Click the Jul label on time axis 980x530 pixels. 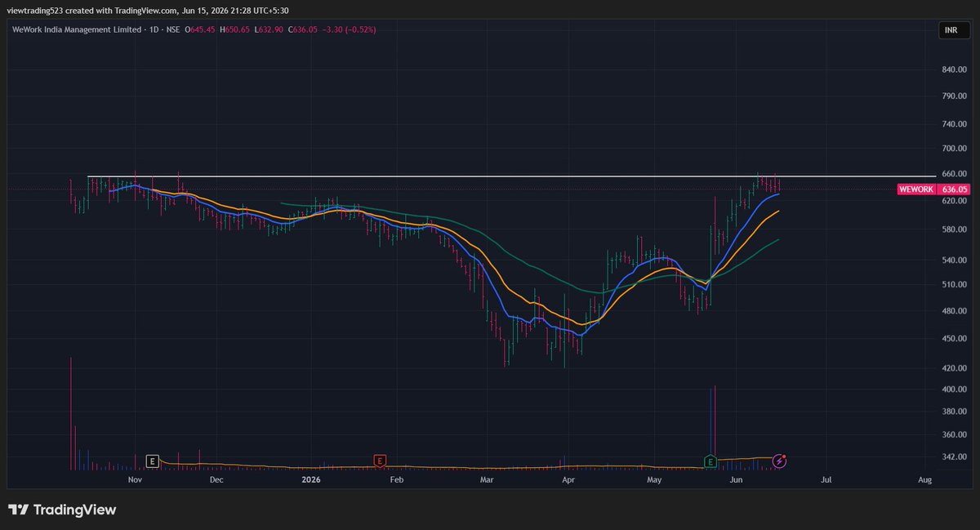tap(826, 481)
